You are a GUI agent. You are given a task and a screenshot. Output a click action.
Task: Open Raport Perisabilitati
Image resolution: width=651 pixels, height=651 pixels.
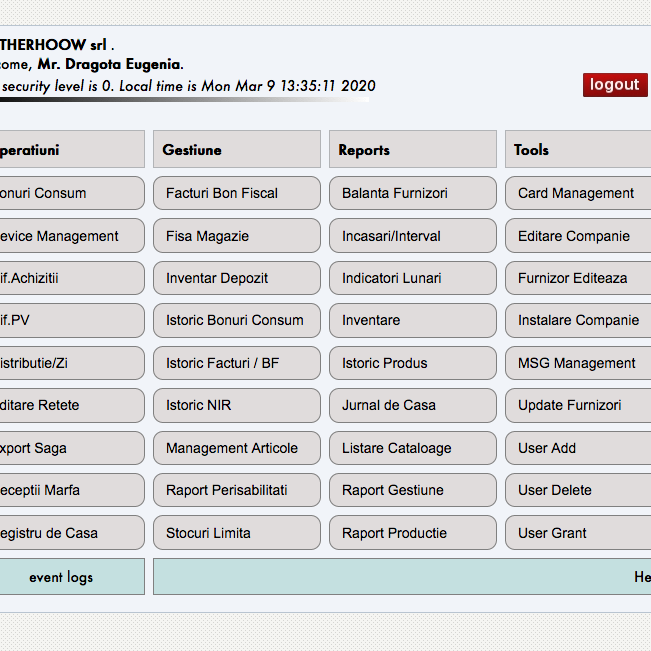(x=237, y=490)
